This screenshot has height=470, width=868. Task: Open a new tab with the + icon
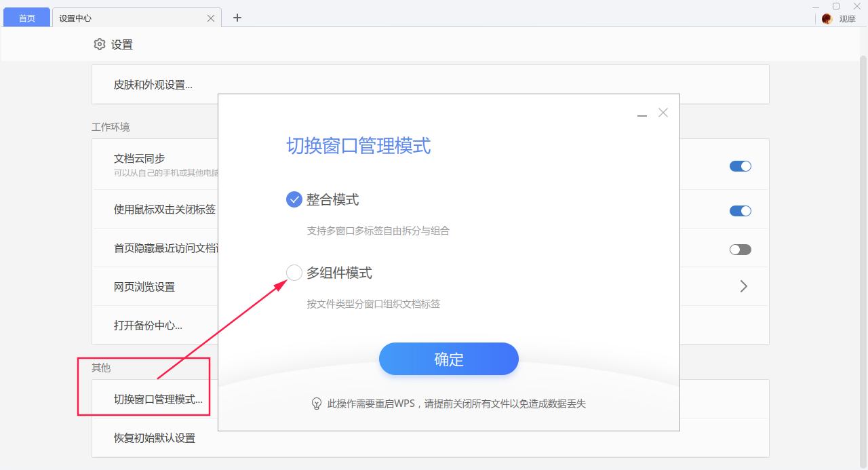(237, 18)
